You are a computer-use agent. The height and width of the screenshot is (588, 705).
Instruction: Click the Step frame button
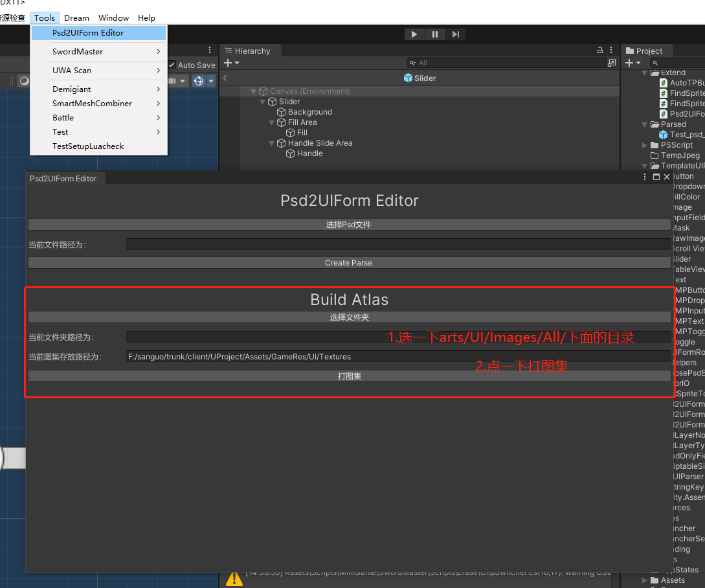click(x=456, y=34)
